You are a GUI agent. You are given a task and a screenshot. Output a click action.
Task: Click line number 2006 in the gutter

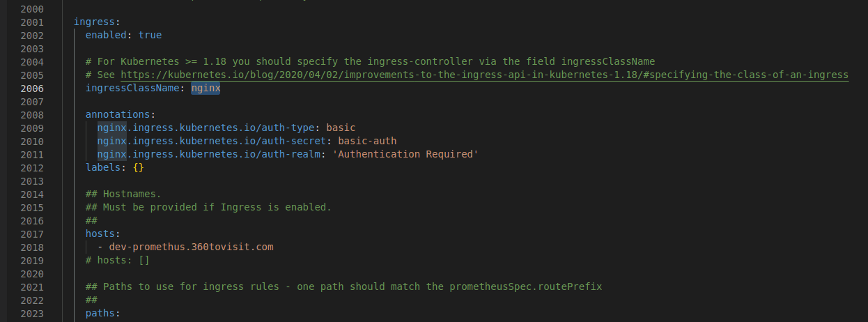pyautogui.click(x=32, y=89)
